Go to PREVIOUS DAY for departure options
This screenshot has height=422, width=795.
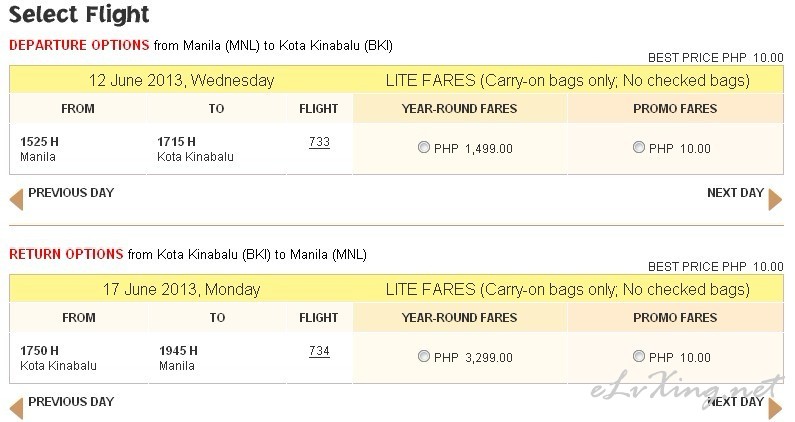(71, 193)
